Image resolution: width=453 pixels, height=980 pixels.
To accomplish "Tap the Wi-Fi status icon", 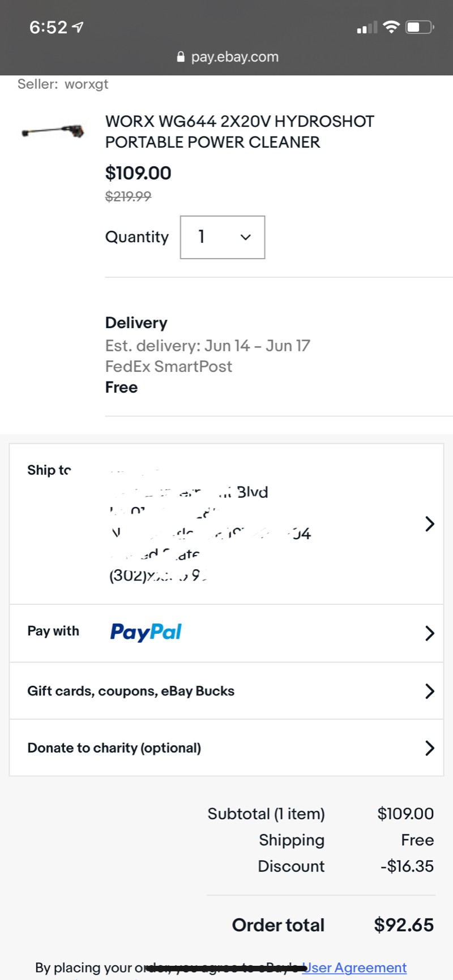I will pos(391,27).
